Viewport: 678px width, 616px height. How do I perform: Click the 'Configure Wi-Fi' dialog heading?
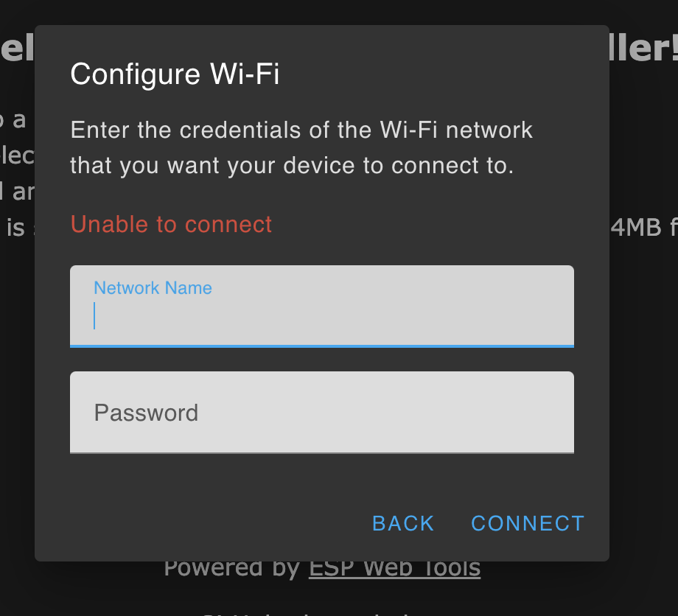tap(175, 74)
